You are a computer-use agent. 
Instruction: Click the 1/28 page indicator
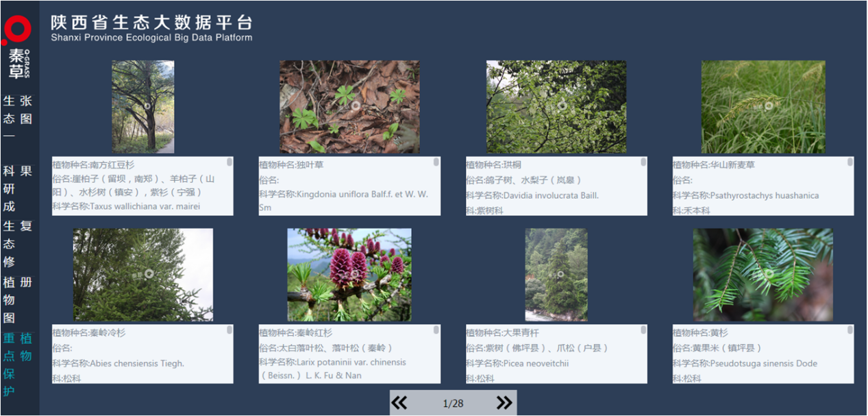(x=453, y=404)
